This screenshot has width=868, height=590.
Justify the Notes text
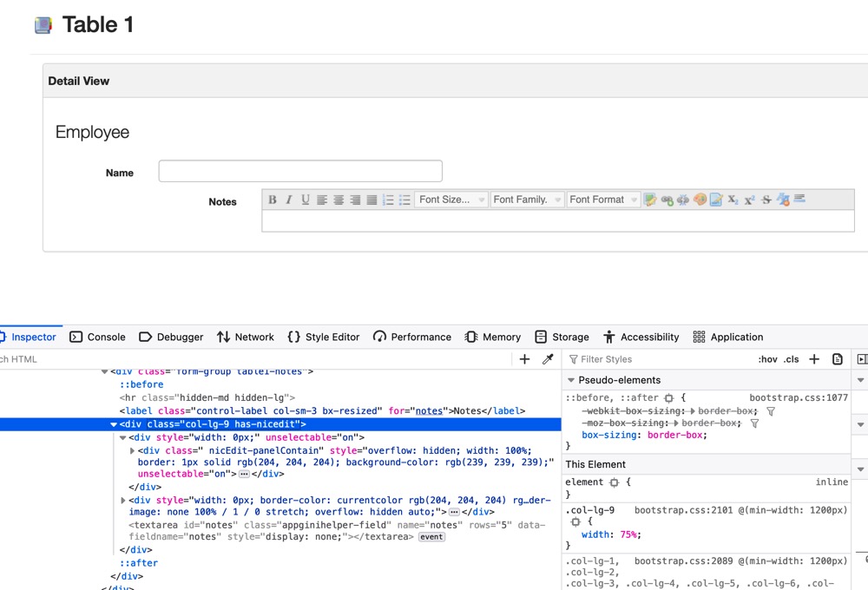tap(372, 200)
